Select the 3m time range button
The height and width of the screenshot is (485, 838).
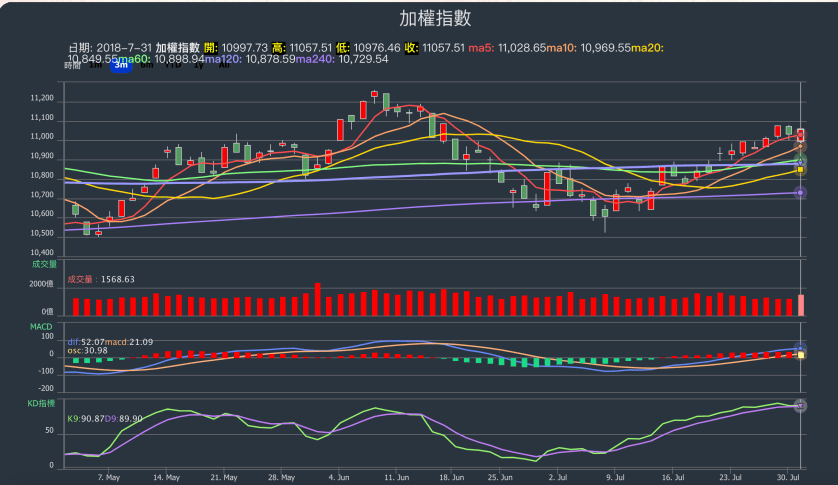(121, 66)
